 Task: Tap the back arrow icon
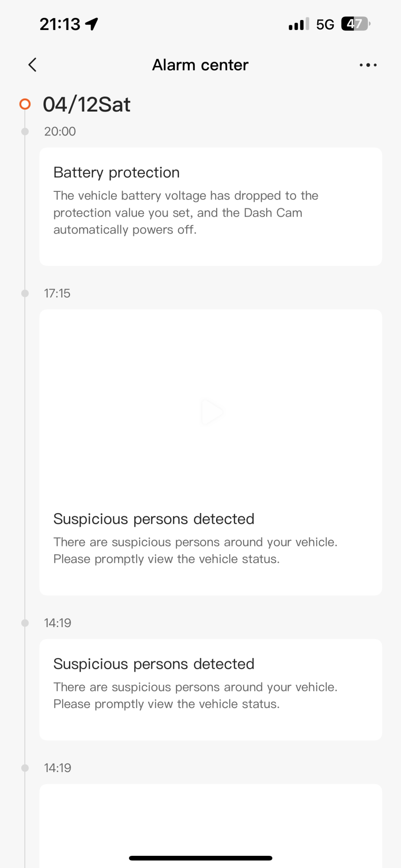coord(33,65)
